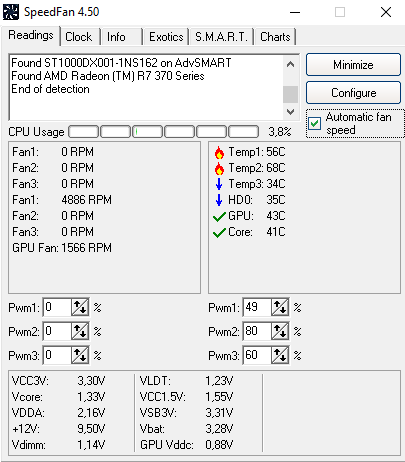Adjust left Pwm3 spinner showing 0

(80, 355)
